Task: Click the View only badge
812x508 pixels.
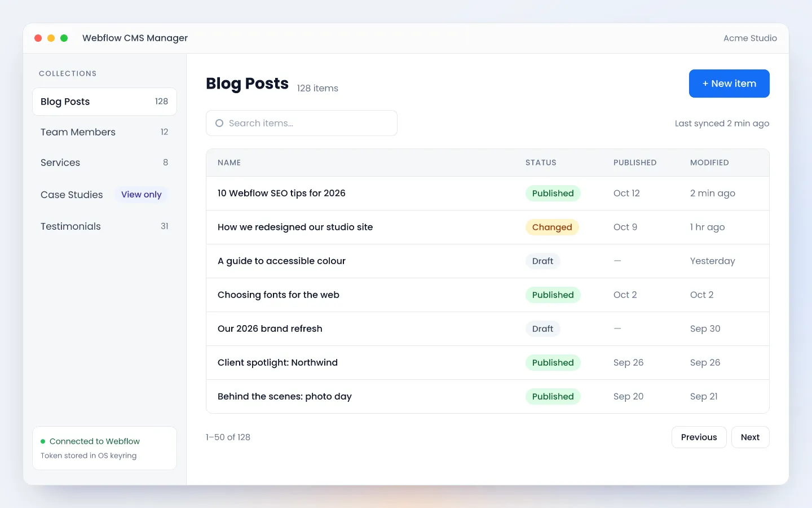Action: [x=142, y=194]
